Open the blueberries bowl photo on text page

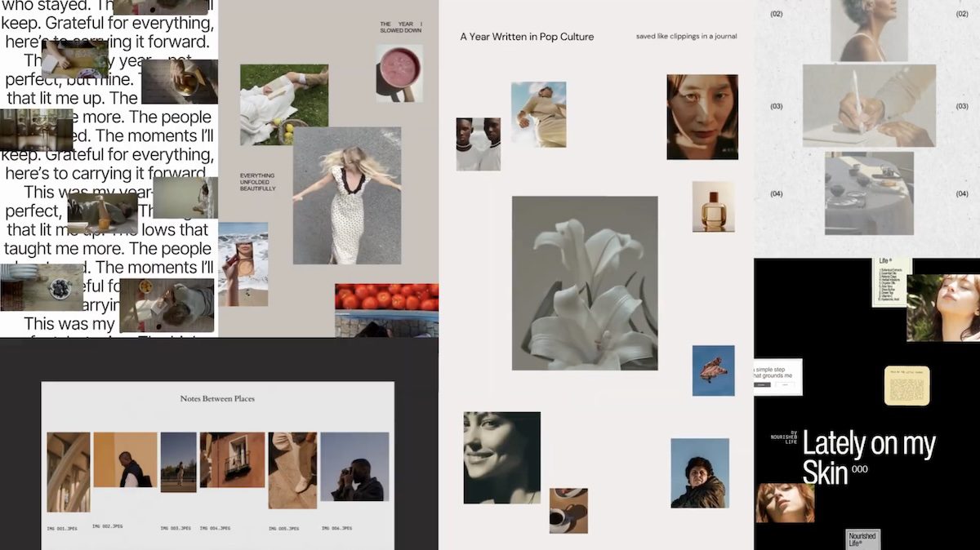coord(42,288)
